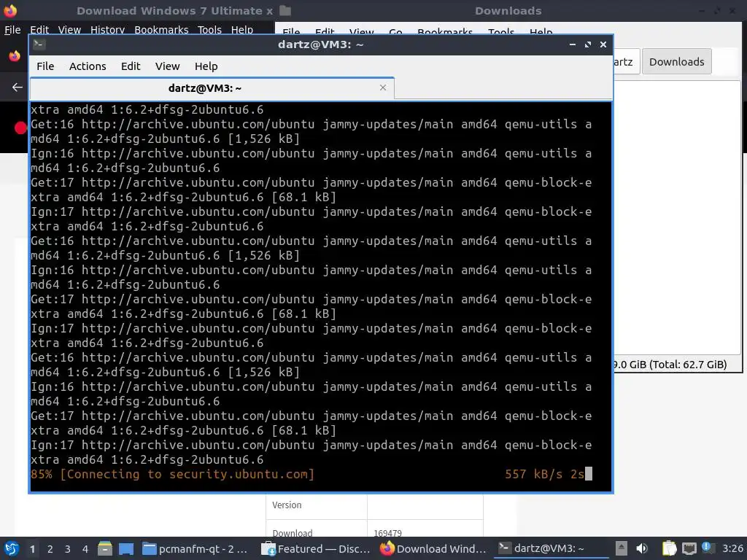Click the terminal progress line showing 85%
Screen dimensions: 747x560
click(x=311, y=474)
